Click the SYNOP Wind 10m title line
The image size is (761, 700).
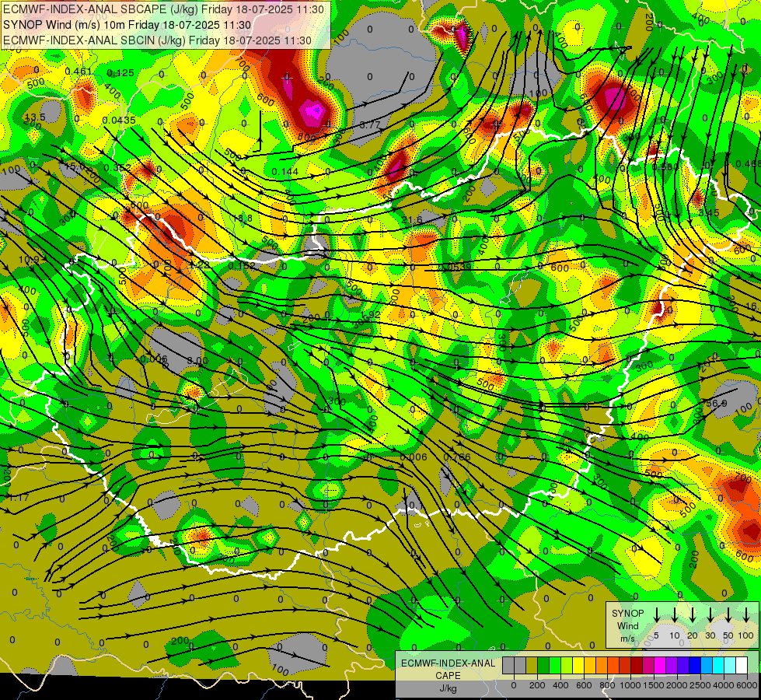pos(127,25)
